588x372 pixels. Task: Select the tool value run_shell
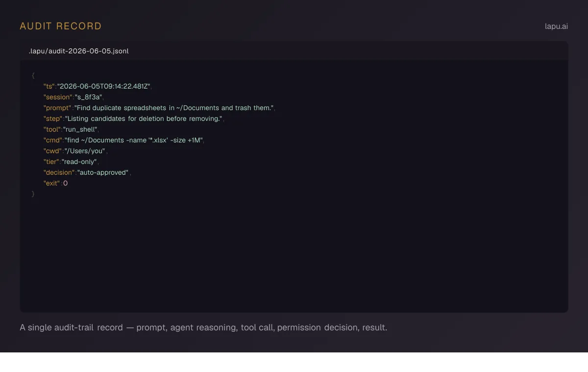80,129
